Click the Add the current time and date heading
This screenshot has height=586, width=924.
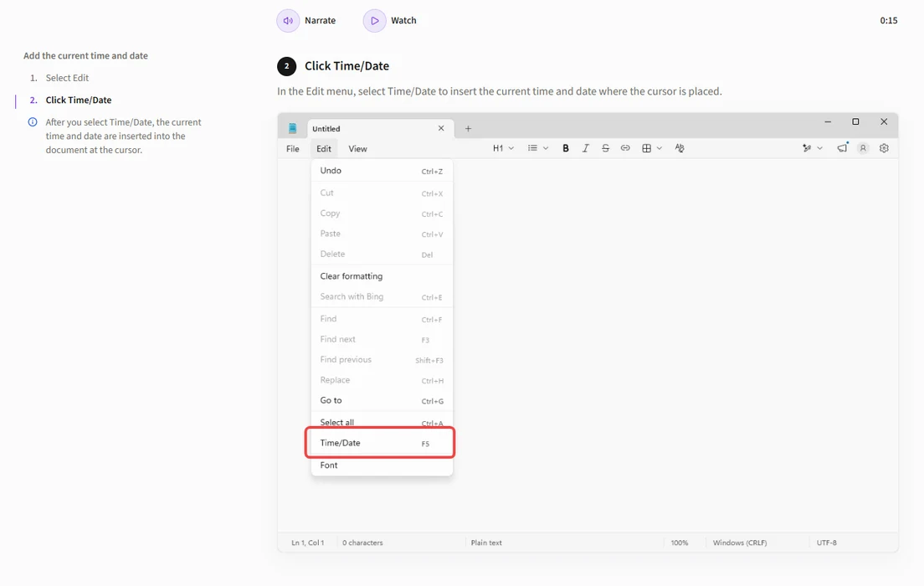(x=85, y=56)
